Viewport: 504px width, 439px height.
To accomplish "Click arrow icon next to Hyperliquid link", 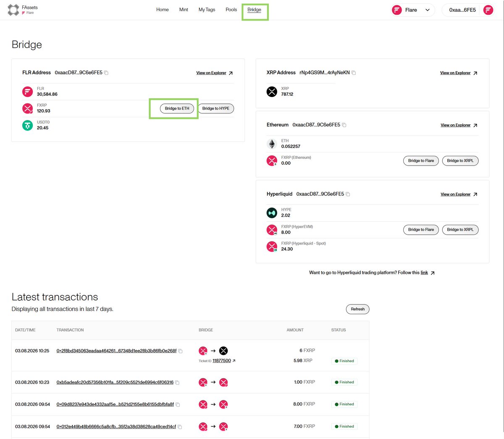I will (433, 273).
